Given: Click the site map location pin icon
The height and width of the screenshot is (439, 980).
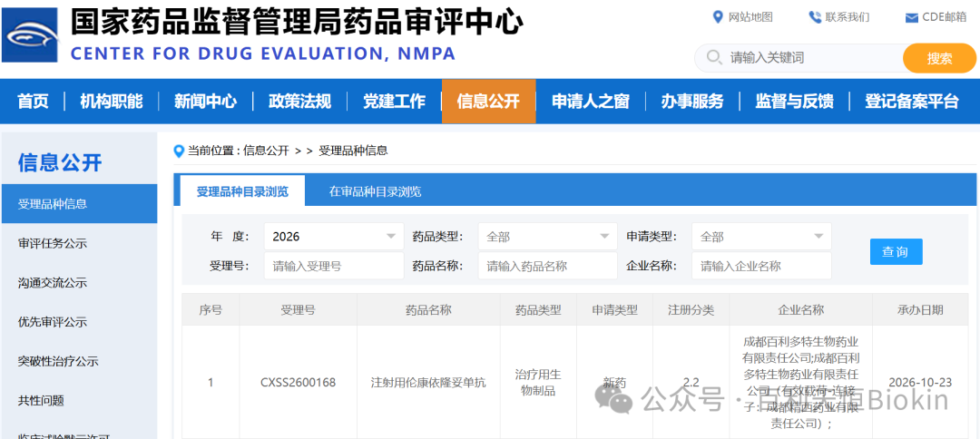Looking at the screenshot, I should [718, 17].
